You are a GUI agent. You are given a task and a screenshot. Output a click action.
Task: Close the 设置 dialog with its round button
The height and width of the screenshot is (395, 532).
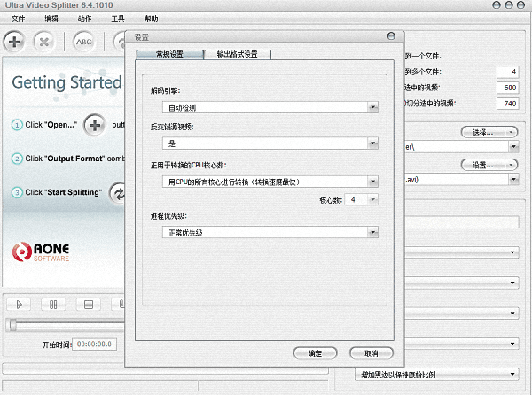pos(391,36)
